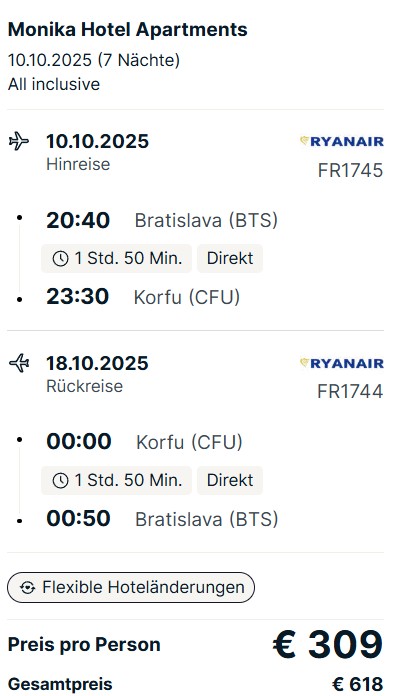Click the clock icon in return duration badge
The height and width of the screenshot is (696, 394).
click(x=60, y=480)
